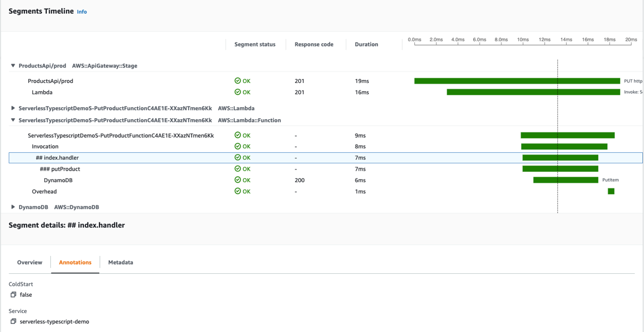Select the ### putProduct subsegment row
The height and width of the screenshot is (332, 644).
[x=60, y=169]
